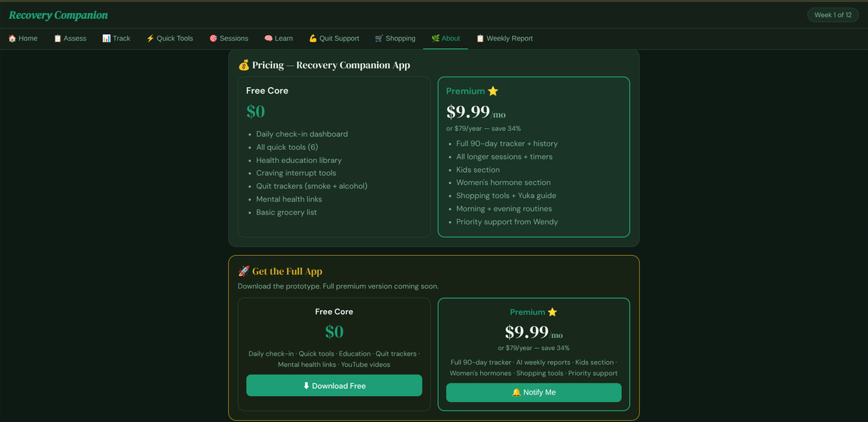
Task: Click the Home house icon
Action: pos(12,39)
